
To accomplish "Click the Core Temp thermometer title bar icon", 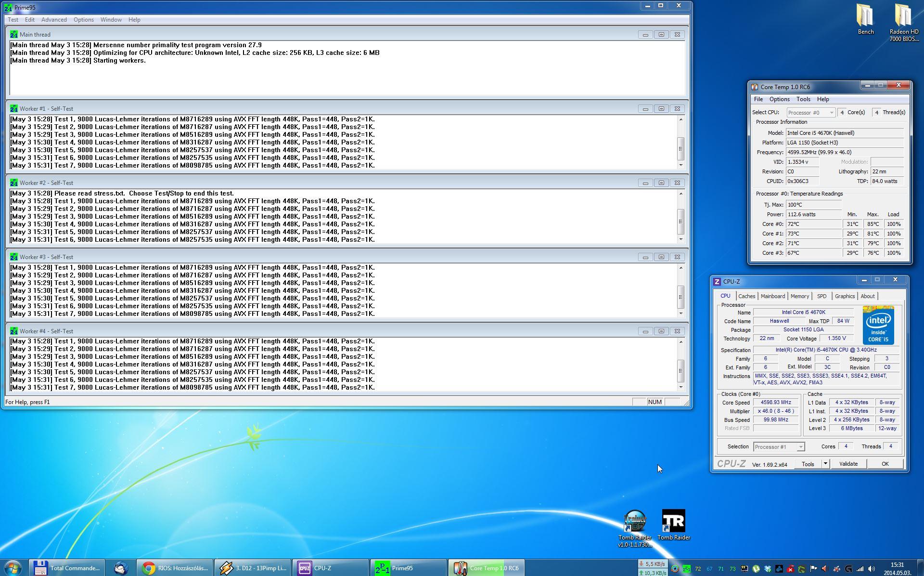I will click(755, 87).
